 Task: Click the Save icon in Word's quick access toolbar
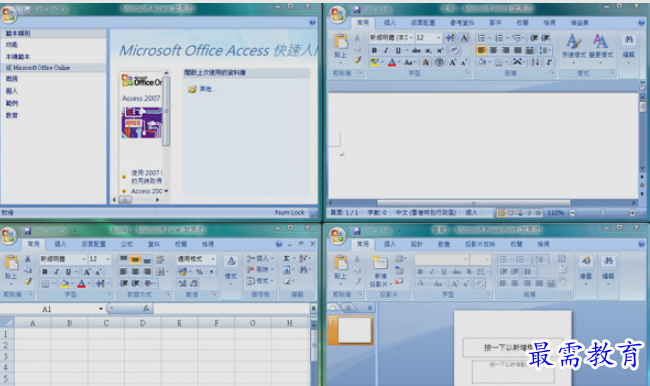tap(357, 9)
